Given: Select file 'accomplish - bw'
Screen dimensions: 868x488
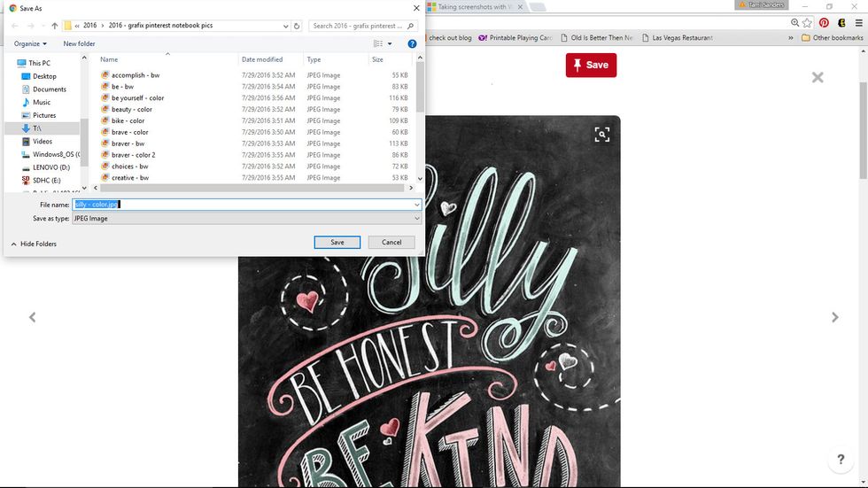Looking at the screenshot, I should point(136,75).
